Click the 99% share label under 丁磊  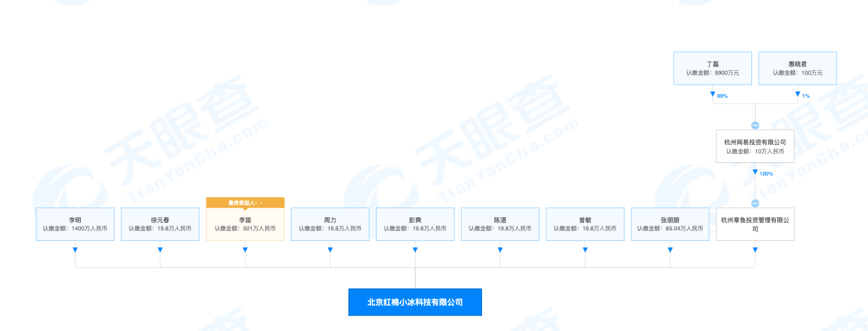coord(722,96)
